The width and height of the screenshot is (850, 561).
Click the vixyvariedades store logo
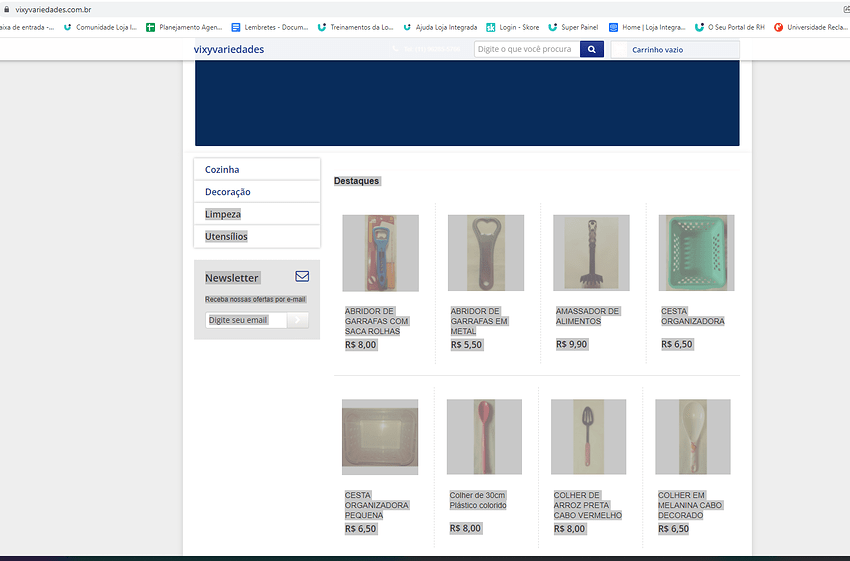point(229,49)
